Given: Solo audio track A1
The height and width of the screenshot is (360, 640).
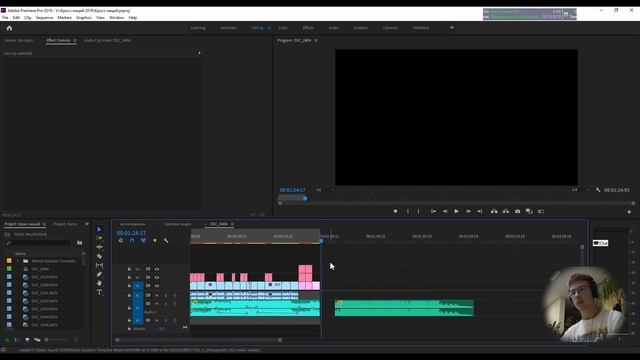Looking at the screenshot, I should tap(166, 295).
